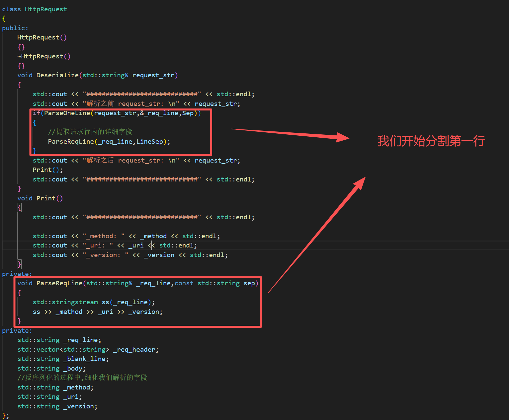
Task: Click the comment '//反序列化的过程中,细化我们解析的字段'
Action: [82, 378]
